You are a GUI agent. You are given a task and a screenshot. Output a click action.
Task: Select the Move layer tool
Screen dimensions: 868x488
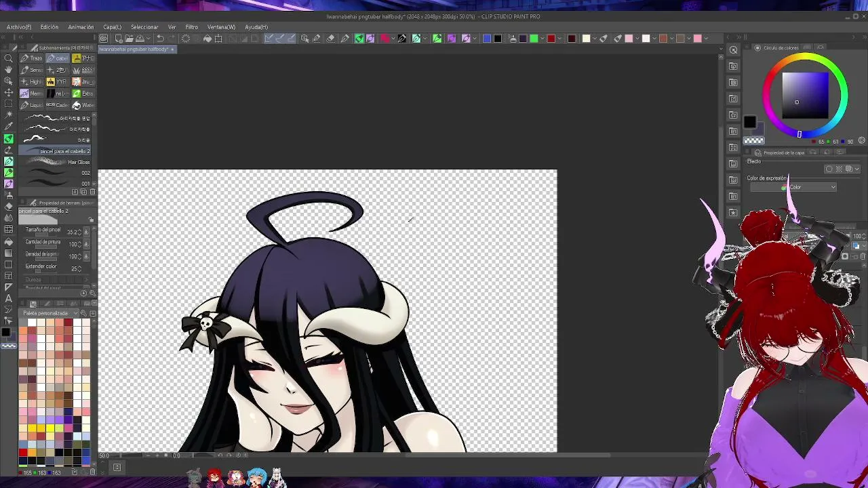(8, 93)
